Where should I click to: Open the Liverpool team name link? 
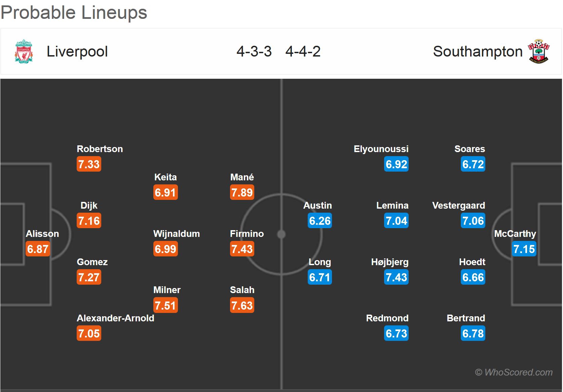tap(77, 51)
